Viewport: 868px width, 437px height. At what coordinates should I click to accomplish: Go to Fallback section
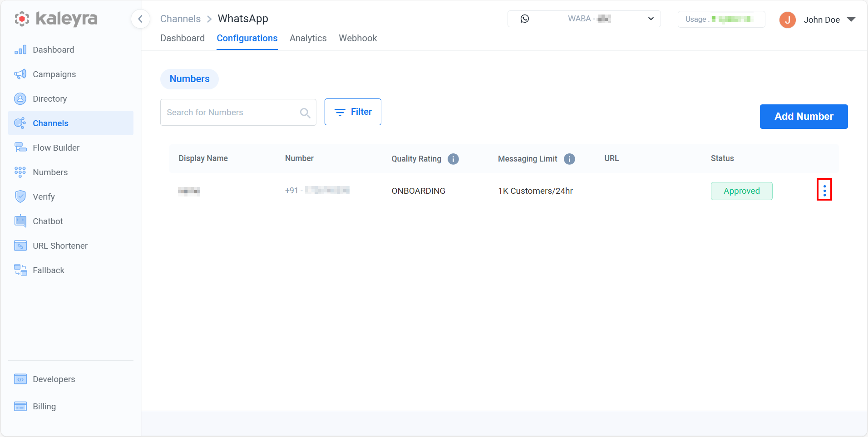tap(71, 270)
